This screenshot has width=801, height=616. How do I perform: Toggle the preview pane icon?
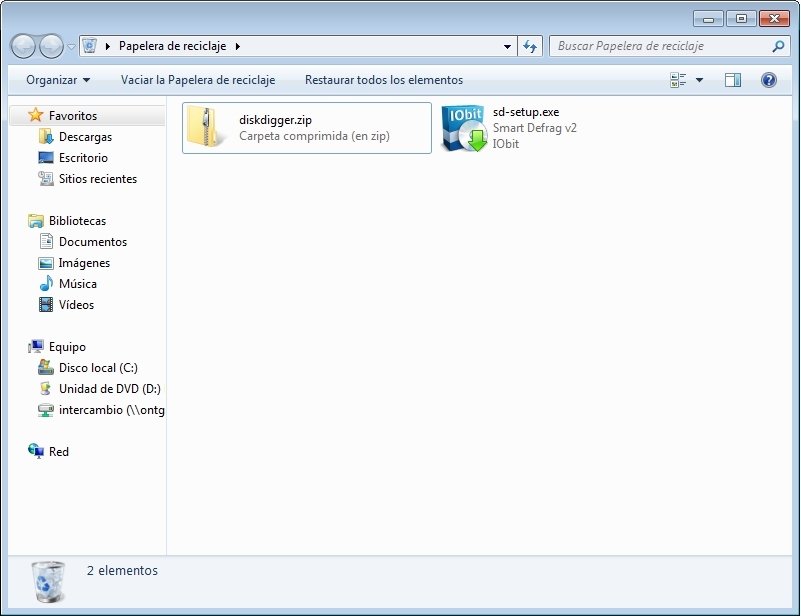733,80
